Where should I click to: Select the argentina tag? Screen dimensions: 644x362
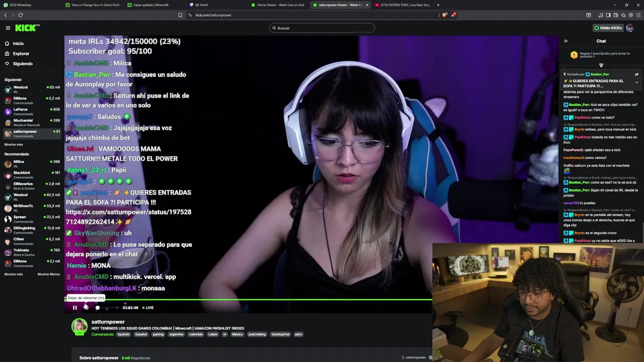tap(177, 334)
